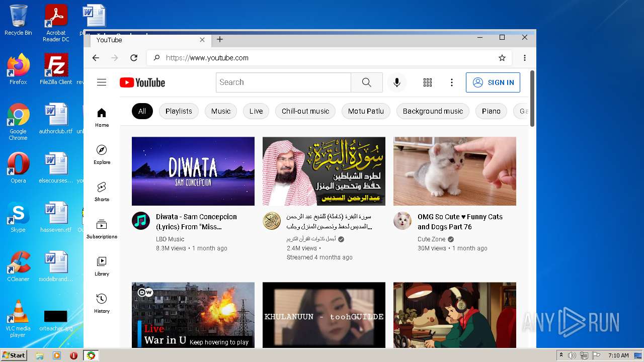
Task: Open a new browser tab
Action: [220, 39]
